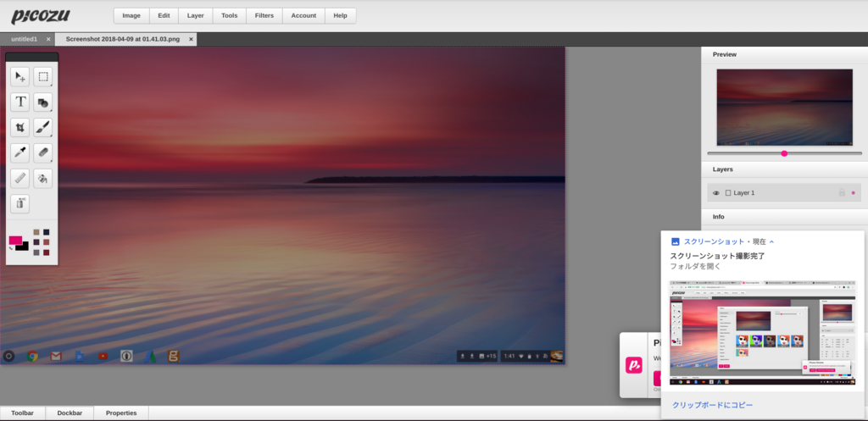Select the Crop tool
Viewport: 868px width, 421px height.
coord(20,128)
